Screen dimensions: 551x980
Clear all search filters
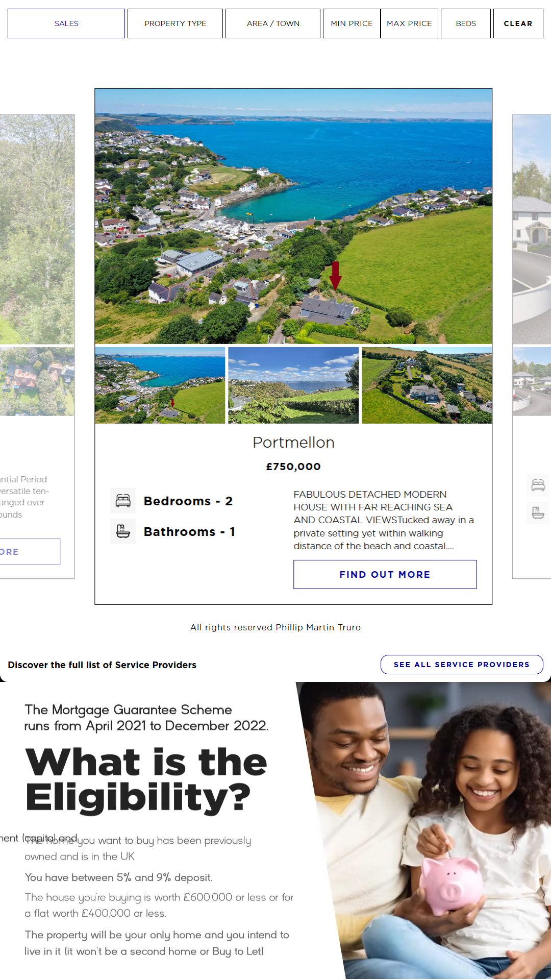click(x=518, y=23)
